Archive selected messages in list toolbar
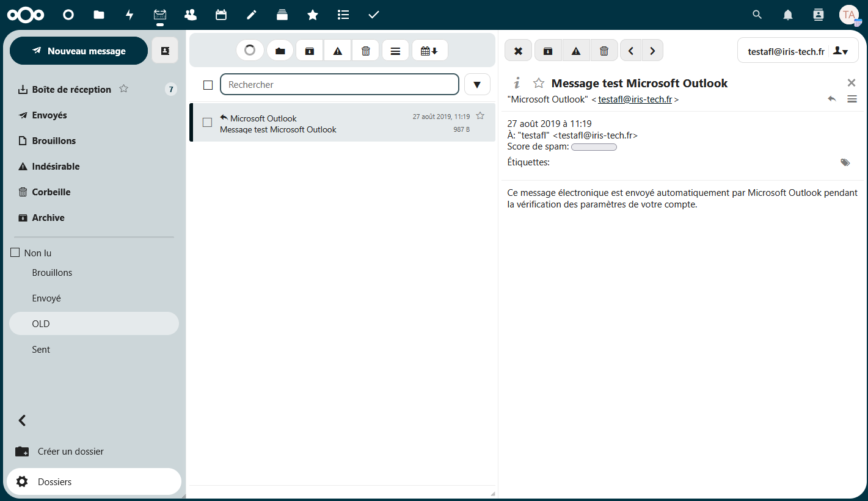Viewport: 868px width, 501px height. 310,51
